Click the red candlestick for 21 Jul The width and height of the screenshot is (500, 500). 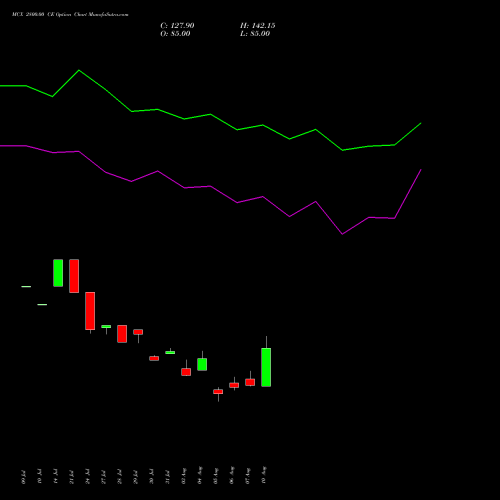pos(74,276)
